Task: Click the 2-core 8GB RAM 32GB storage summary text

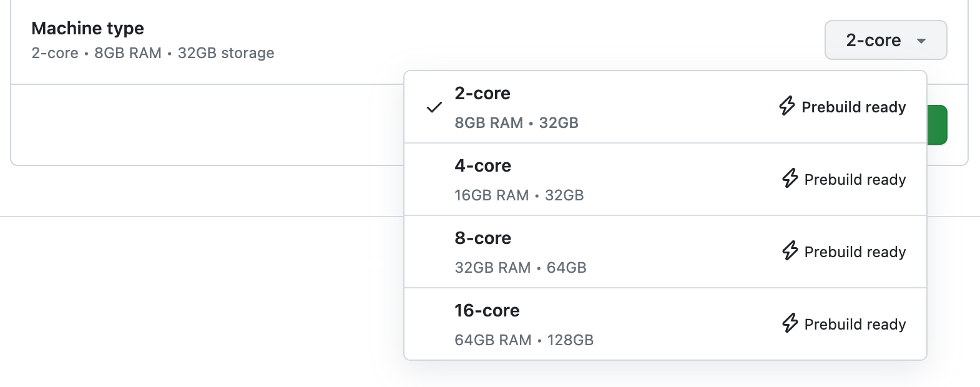Action: pos(152,53)
